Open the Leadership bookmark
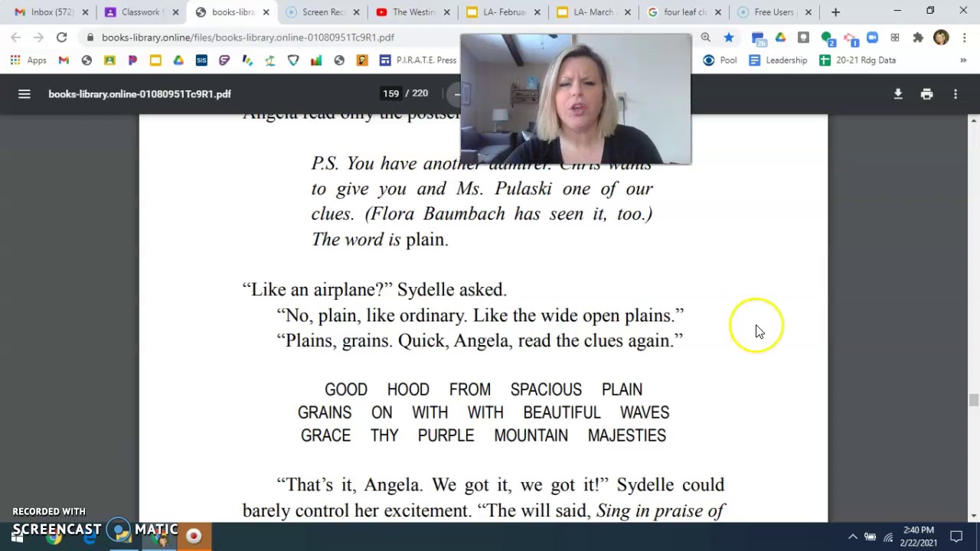The width and height of the screenshot is (980, 551). (778, 60)
